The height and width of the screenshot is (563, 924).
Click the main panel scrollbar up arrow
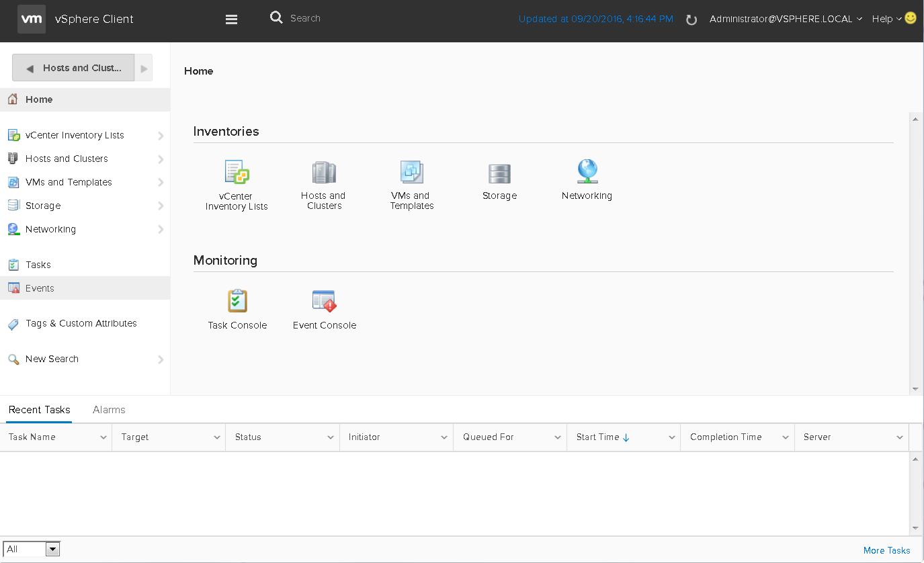[x=915, y=119]
